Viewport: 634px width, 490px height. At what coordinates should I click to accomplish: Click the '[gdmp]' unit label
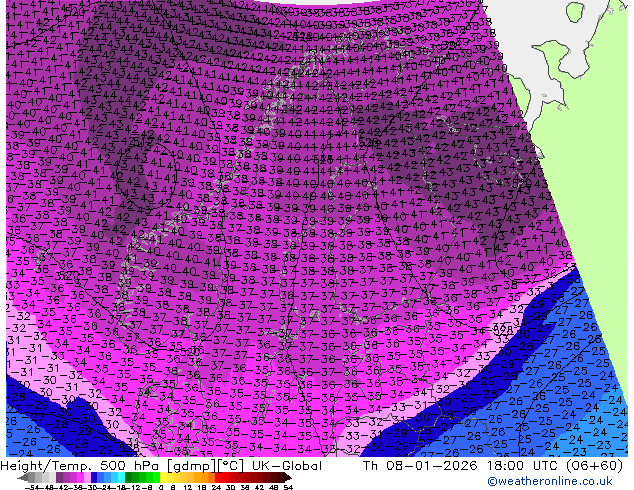pos(191,466)
